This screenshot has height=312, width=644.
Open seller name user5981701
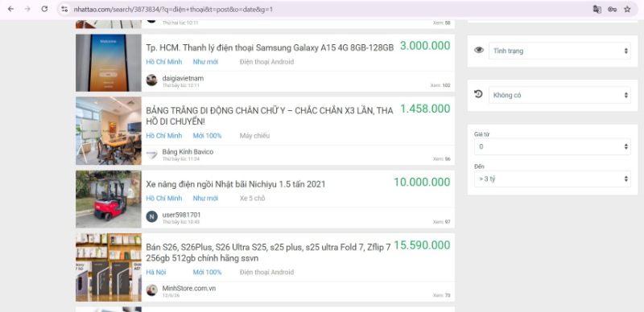click(182, 215)
